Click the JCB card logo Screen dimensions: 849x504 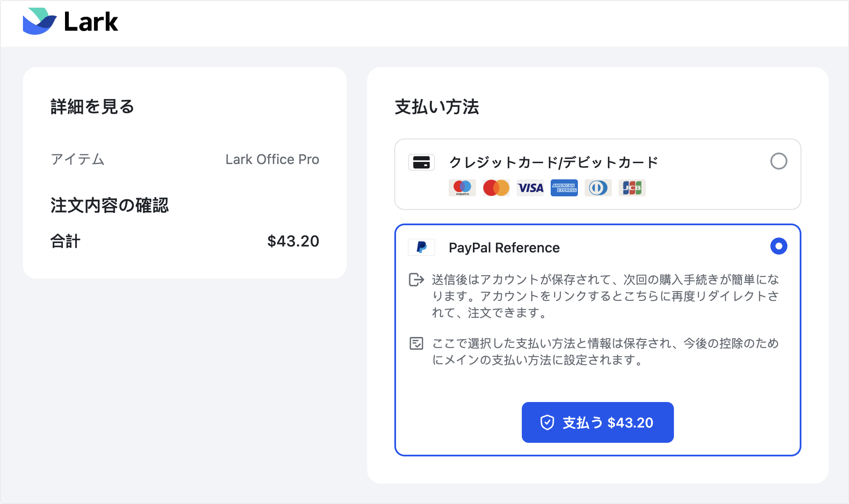tap(632, 188)
